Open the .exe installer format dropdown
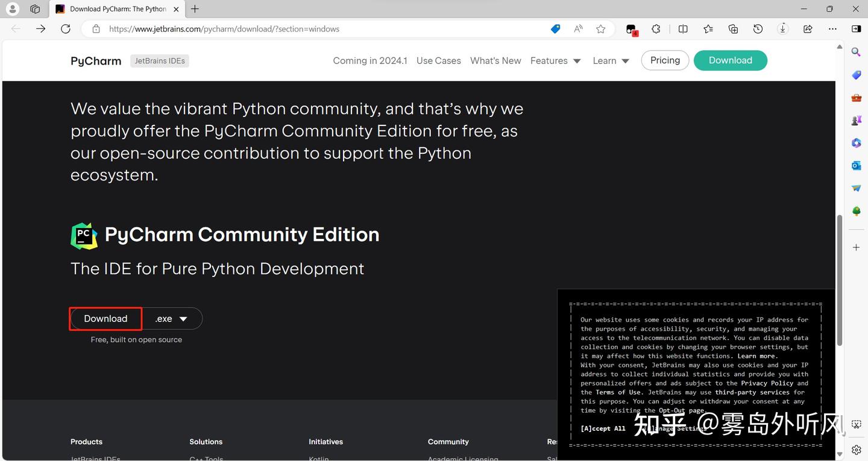This screenshot has width=868, height=461. [172, 319]
